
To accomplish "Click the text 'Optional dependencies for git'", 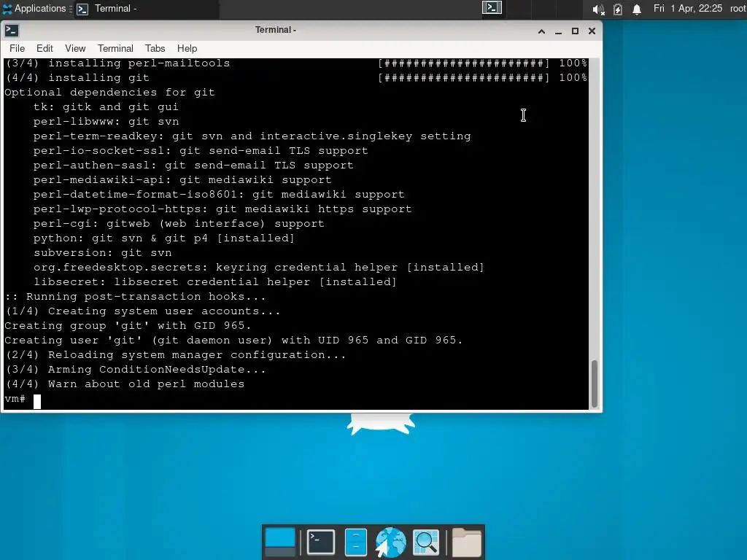I will pyautogui.click(x=109, y=93).
